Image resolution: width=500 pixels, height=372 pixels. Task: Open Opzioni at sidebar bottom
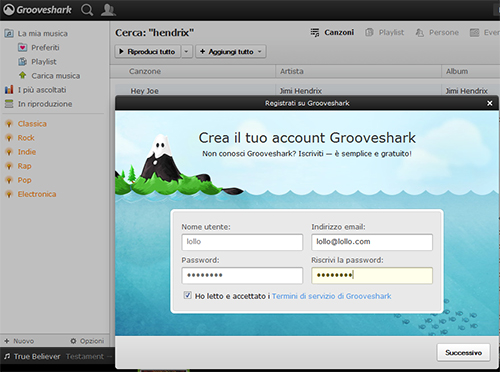[x=87, y=341]
